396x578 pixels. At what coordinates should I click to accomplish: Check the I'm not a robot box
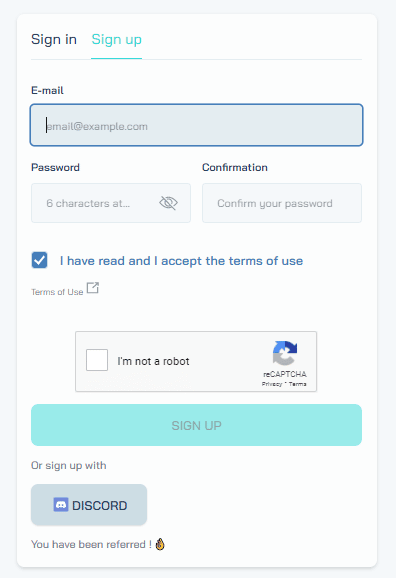click(97, 360)
